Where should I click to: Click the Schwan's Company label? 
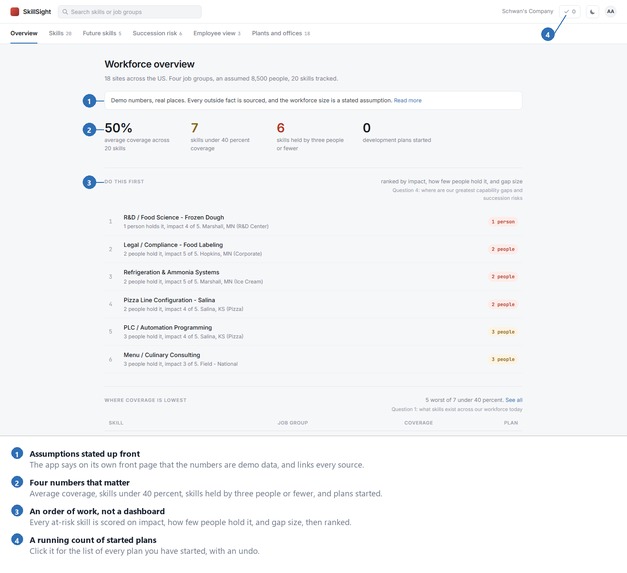coord(527,11)
